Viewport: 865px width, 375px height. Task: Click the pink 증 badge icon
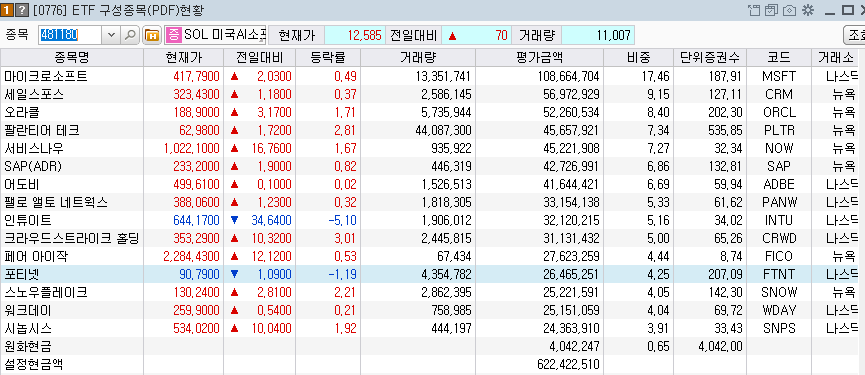point(174,35)
